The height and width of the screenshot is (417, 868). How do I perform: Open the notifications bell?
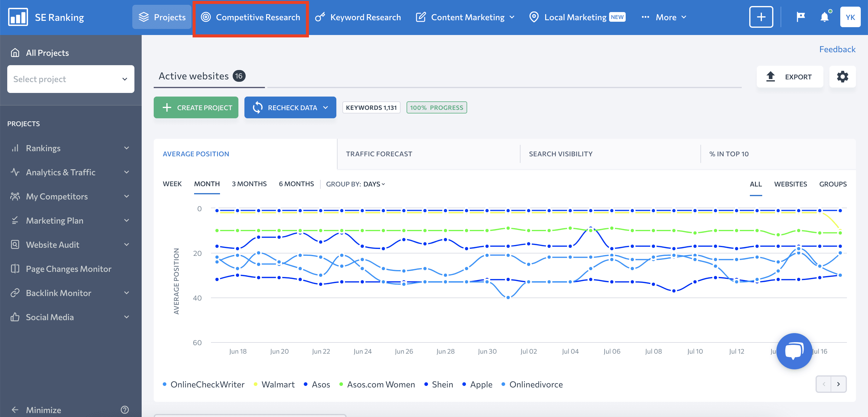pos(825,17)
